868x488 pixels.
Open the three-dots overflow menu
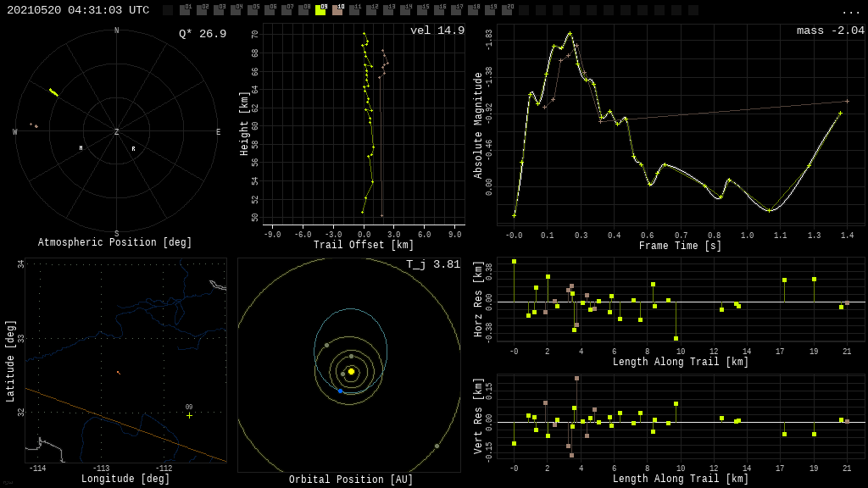pos(850,11)
